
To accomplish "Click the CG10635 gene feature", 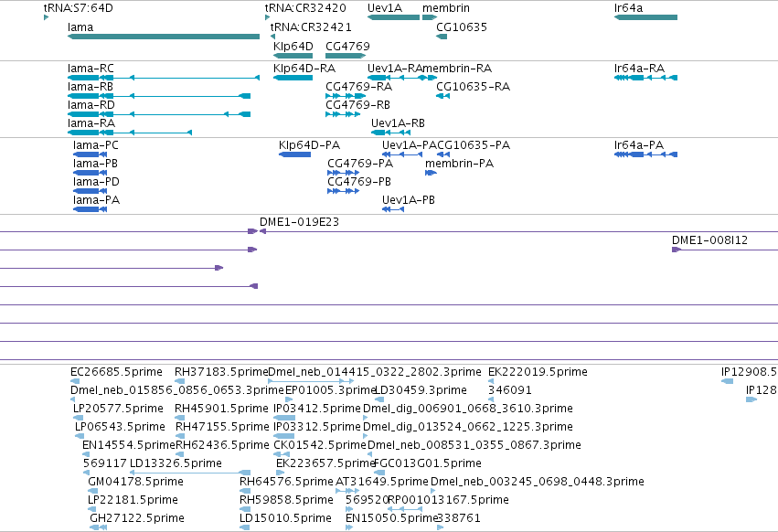I will 442,37.
